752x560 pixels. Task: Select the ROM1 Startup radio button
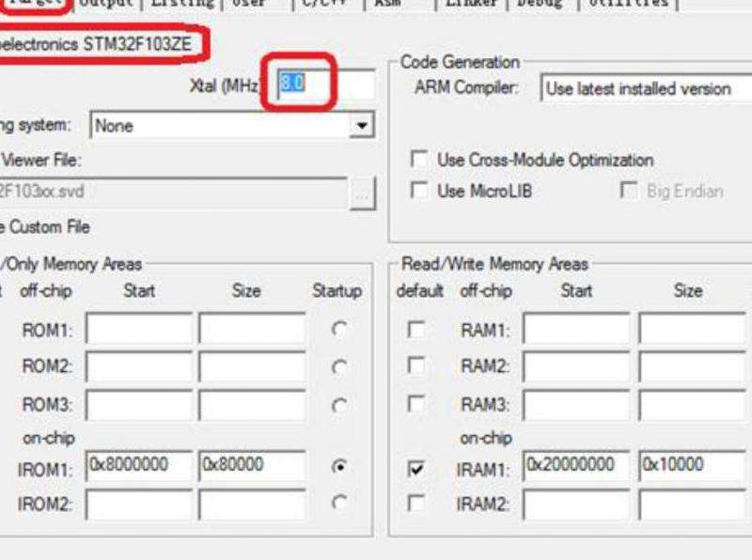339,330
